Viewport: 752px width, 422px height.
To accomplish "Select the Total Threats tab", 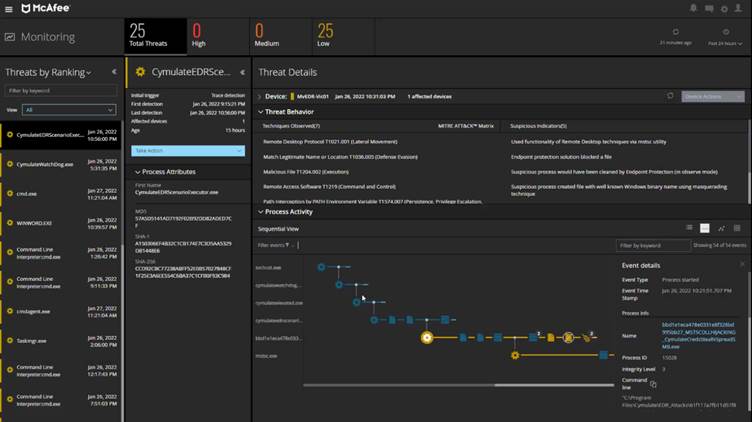I will point(155,36).
